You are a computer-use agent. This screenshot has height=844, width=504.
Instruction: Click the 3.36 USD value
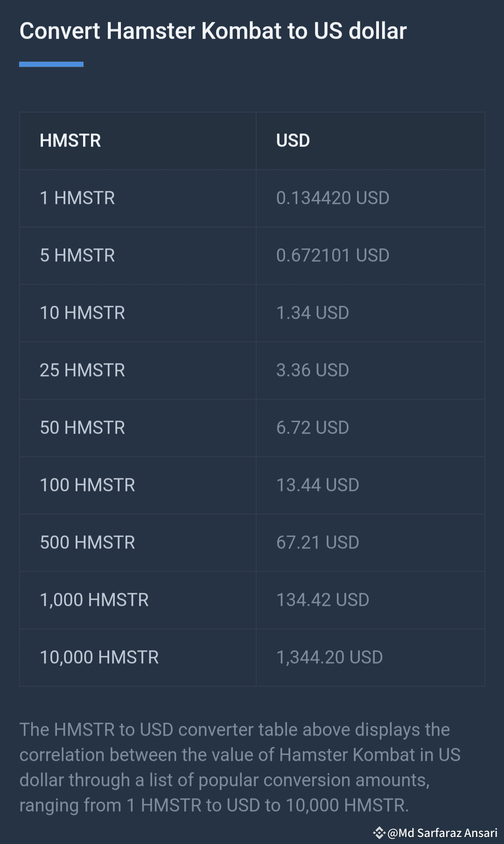click(x=313, y=370)
